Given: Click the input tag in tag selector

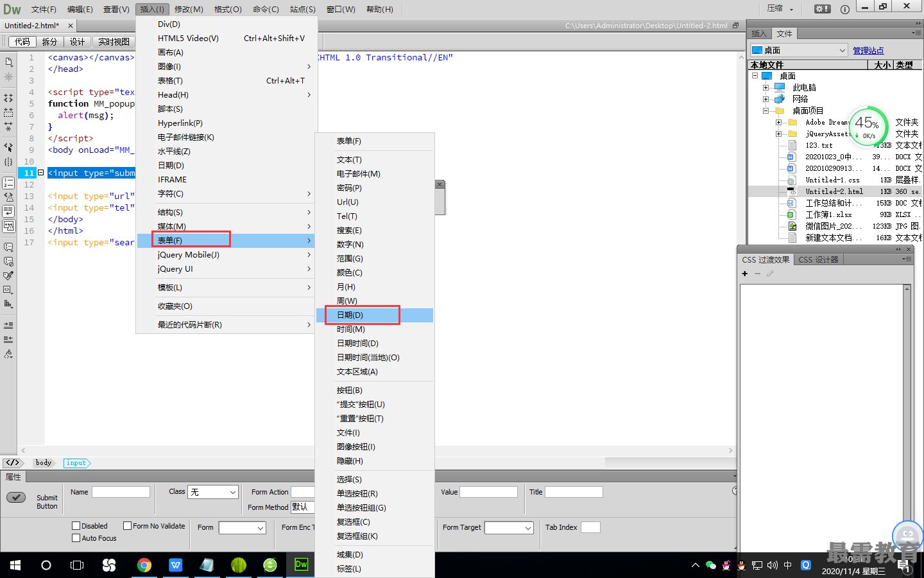Looking at the screenshot, I should pos(76,462).
